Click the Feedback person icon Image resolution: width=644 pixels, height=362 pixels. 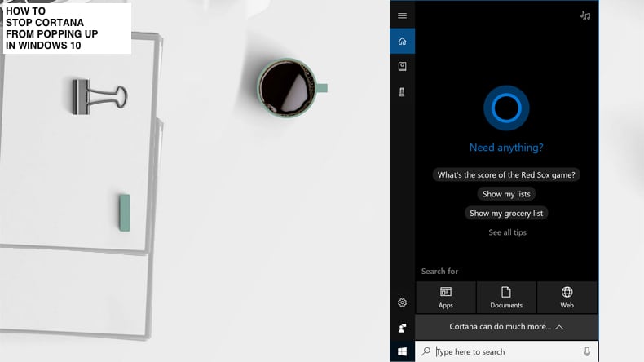coord(402,328)
